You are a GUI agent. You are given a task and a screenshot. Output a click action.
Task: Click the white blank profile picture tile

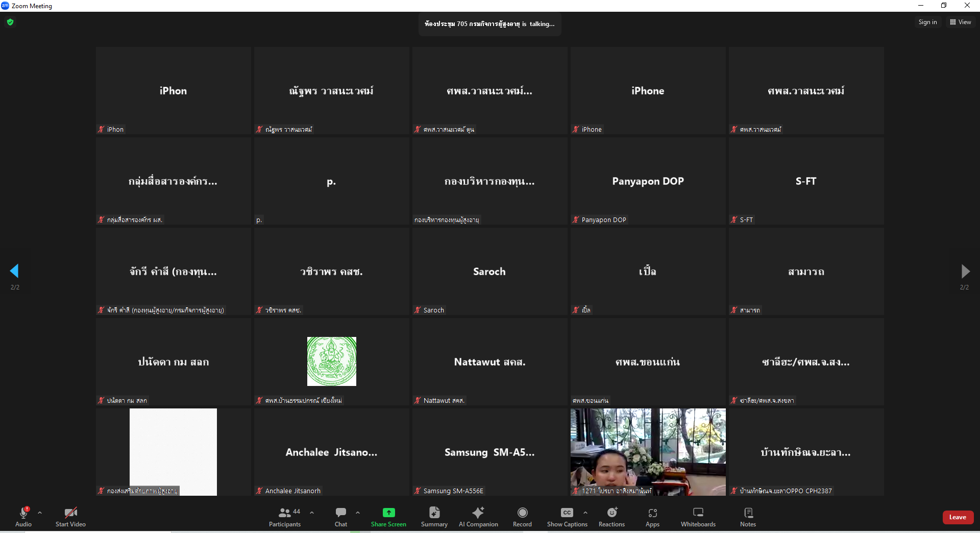pyautogui.click(x=174, y=452)
